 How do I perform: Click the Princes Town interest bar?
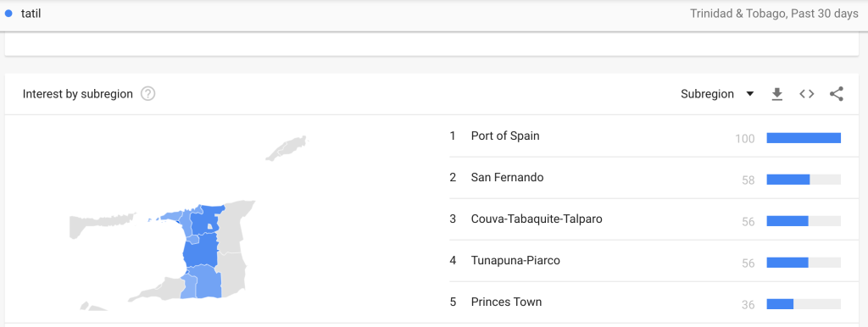[x=804, y=304]
